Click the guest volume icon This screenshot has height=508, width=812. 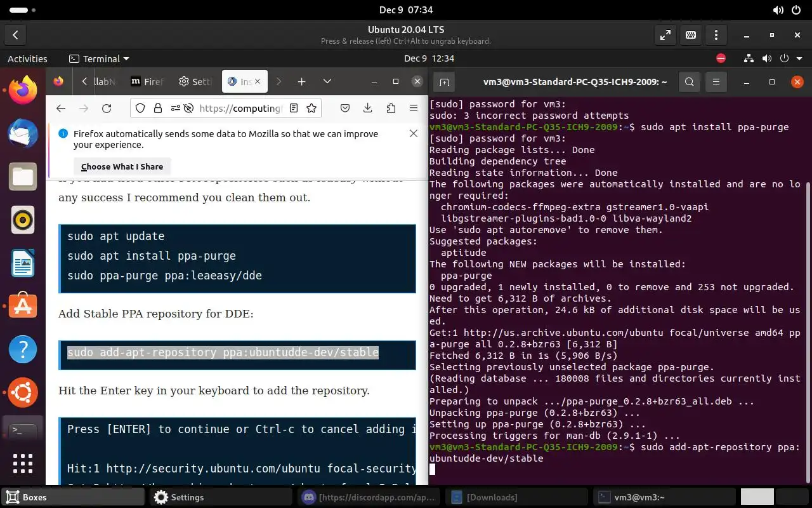pyautogui.click(x=767, y=58)
